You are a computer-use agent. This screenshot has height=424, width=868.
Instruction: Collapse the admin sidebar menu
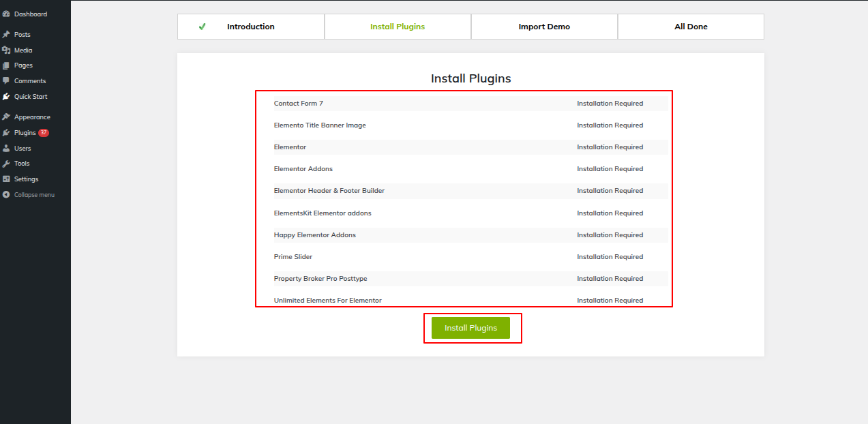coord(33,195)
